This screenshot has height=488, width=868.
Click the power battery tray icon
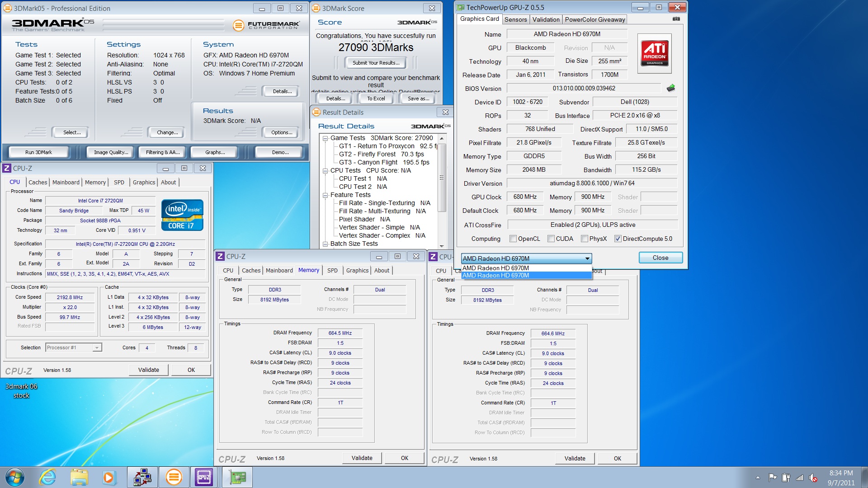(786, 477)
